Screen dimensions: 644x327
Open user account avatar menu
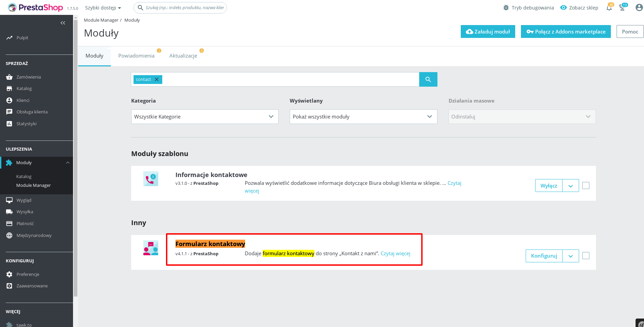639,7
